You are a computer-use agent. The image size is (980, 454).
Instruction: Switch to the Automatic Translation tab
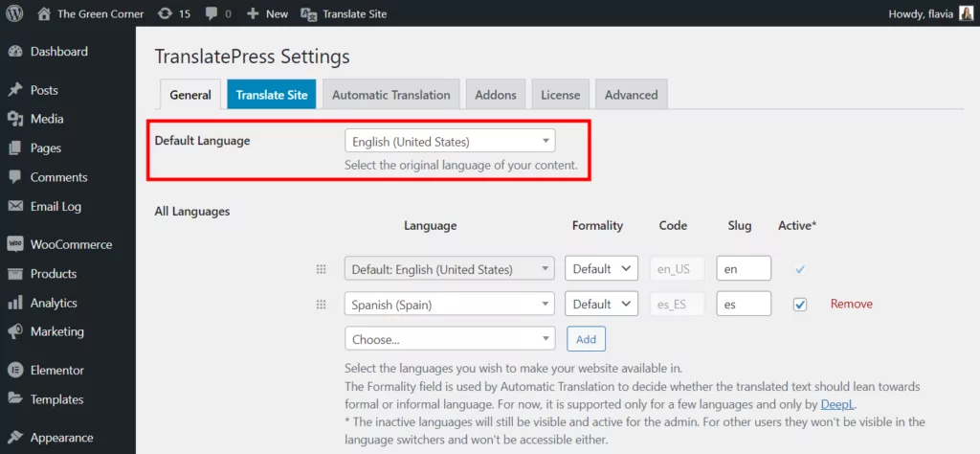390,95
